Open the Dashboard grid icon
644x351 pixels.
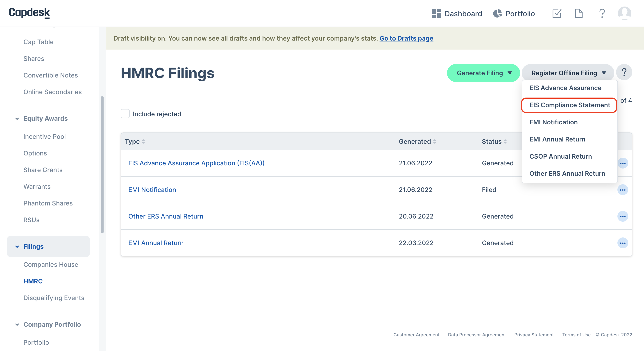point(436,13)
